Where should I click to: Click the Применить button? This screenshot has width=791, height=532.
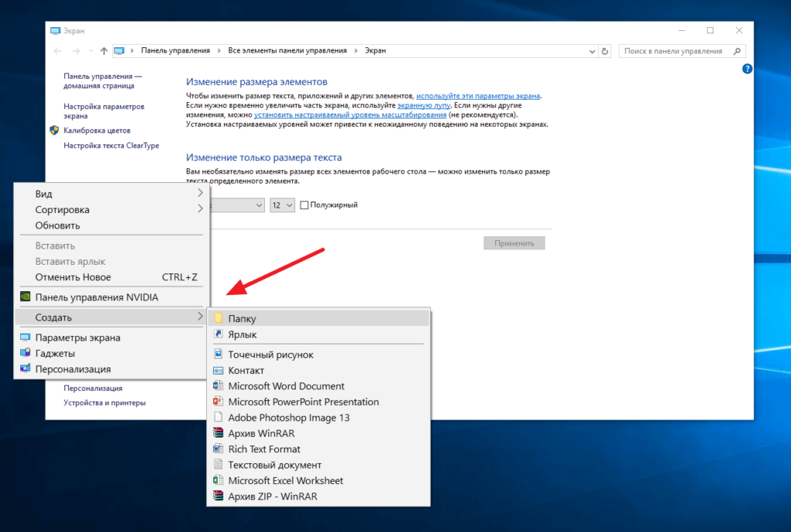point(514,243)
